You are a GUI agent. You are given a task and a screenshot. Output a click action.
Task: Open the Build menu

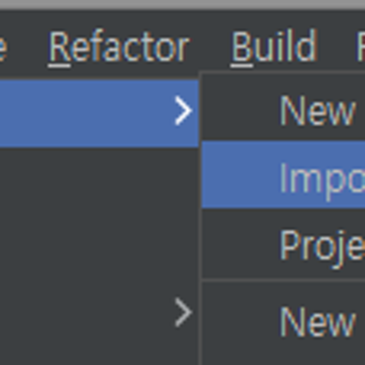[x=274, y=47]
